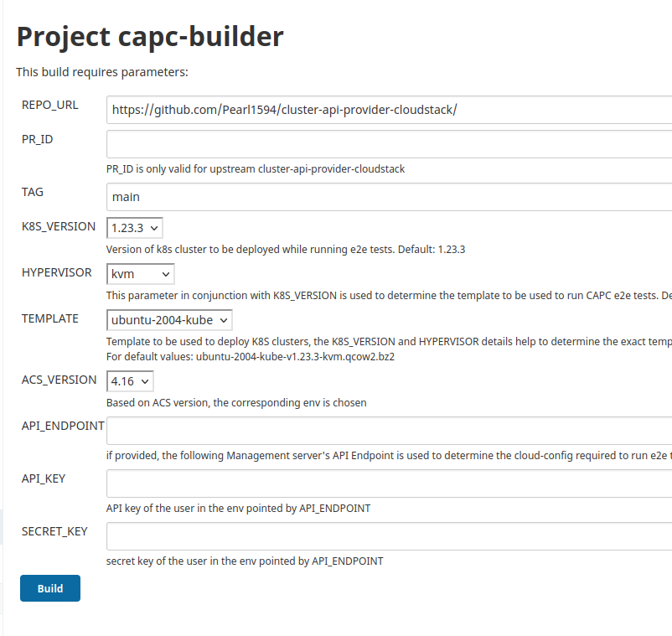Click the 'This build requires parameters:' text
Image resolution: width=672 pixels, height=636 pixels.
click(x=102, y=72)
